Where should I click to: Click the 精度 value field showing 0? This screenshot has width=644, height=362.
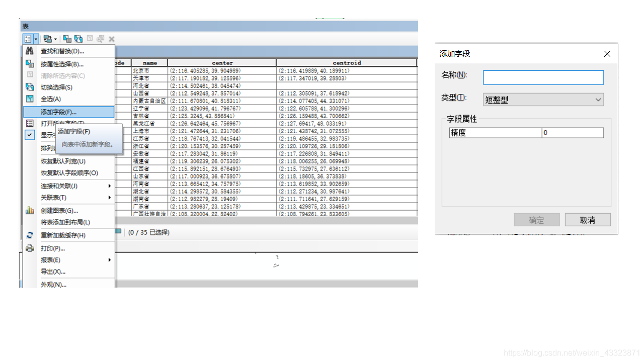573,133
